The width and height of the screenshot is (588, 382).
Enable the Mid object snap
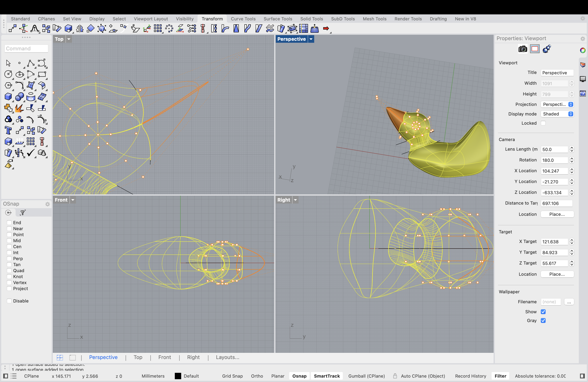pyautogui.click(x=9, y=241)
